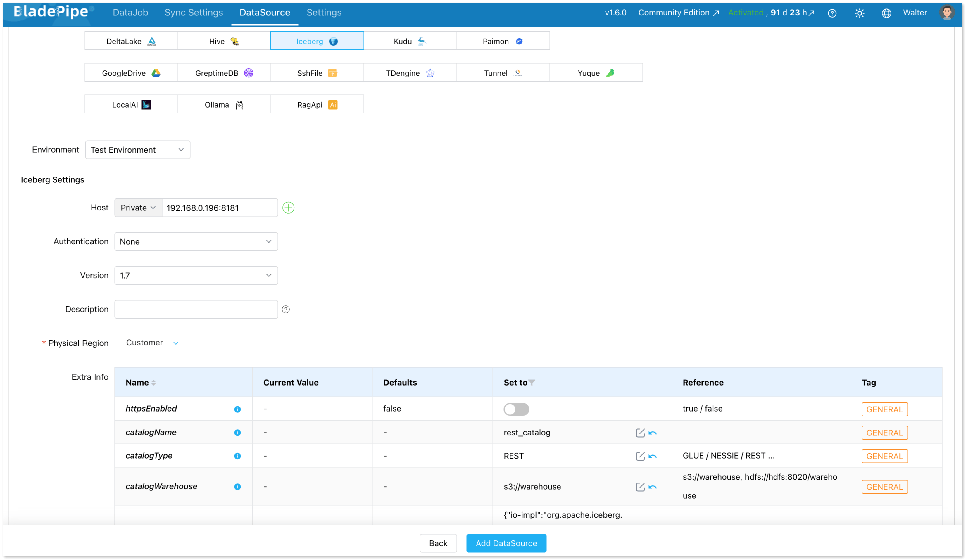The width and height of the screenshot is (966, 560).
Task: Toggle the light/dark theme sun icon
Action: 860,13
